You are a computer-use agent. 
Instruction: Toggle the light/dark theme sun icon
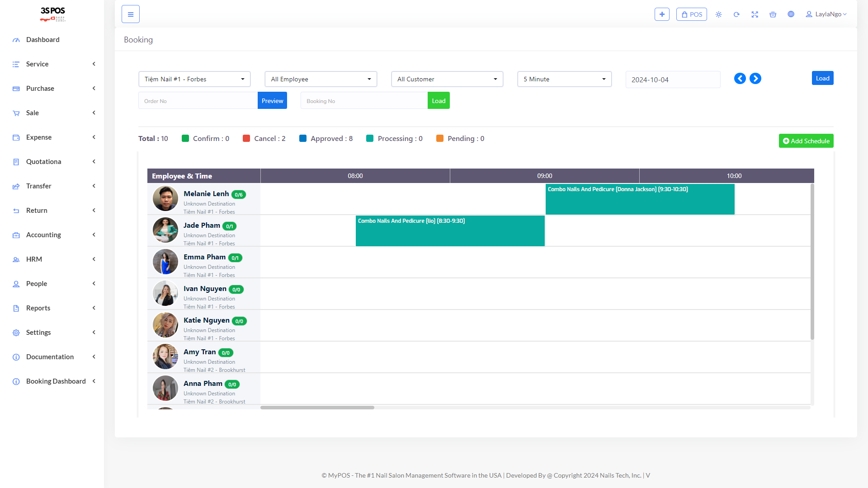click(x=718, y=14)
